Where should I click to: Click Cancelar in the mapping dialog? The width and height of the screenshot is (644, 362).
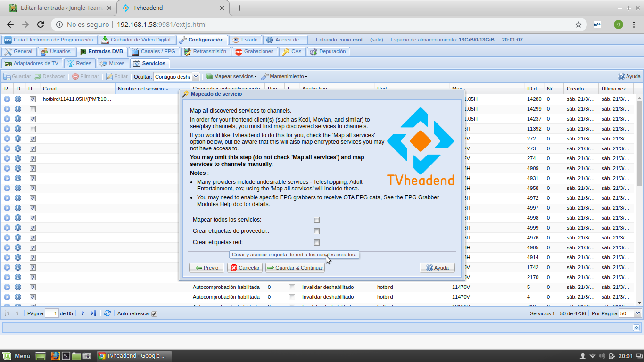point(245,268)
